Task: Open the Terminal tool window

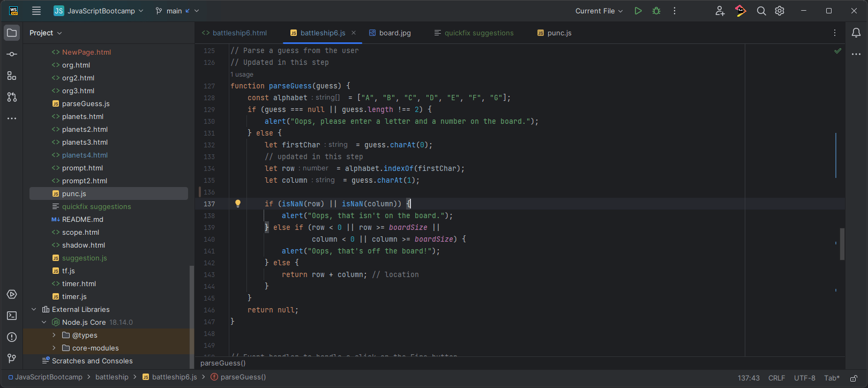Action: (x=12, y=316)
